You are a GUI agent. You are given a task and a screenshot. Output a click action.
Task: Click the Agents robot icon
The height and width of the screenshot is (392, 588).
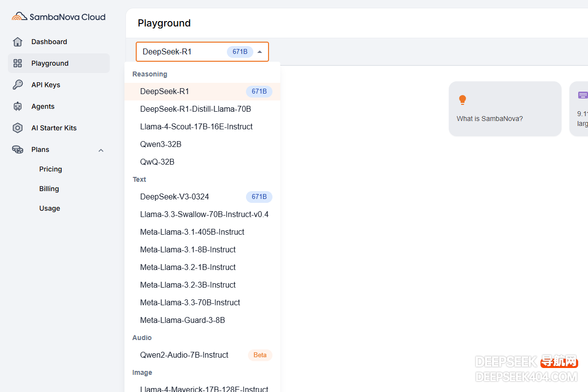[18, 106]
